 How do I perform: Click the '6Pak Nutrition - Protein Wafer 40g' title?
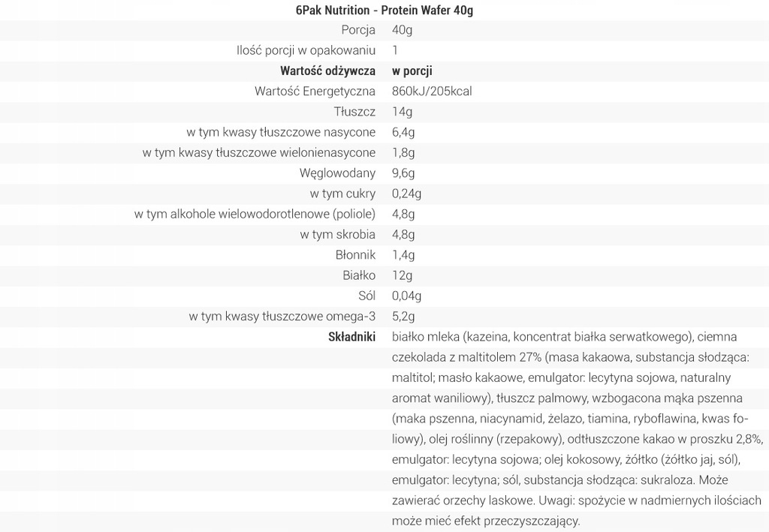[384, 11]
